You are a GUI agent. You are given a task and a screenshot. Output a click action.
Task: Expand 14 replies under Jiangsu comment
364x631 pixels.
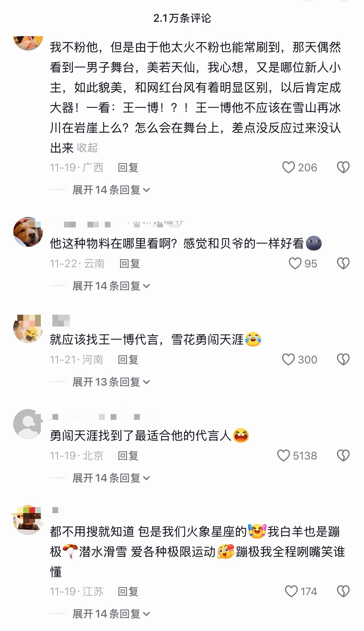(x=111, y=614)
